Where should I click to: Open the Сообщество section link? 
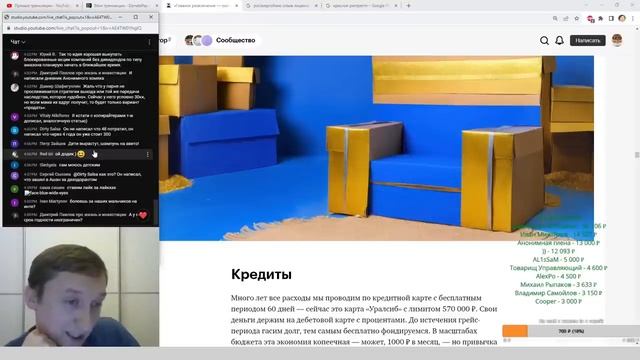[236, 40]
